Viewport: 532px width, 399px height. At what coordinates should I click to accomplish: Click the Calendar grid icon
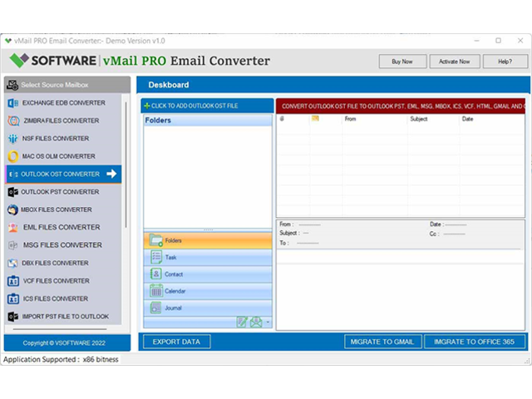156,291
